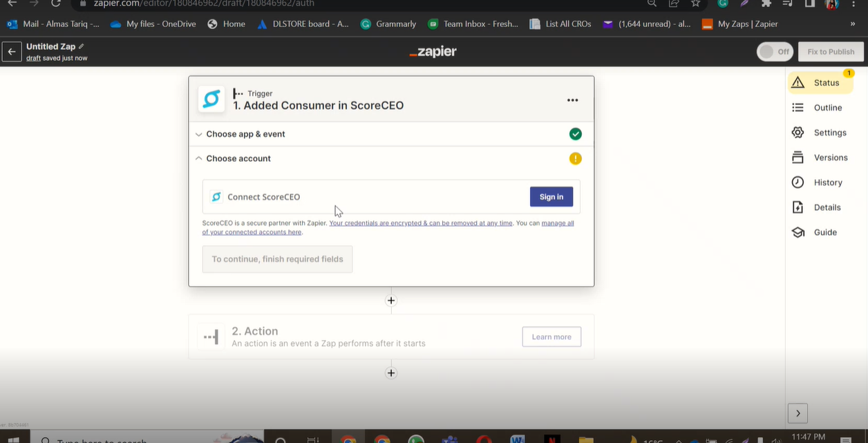This screenshot has width=868, height=443.
Task: Add a step with plus below trigger
Action: (x=391, y=301)
